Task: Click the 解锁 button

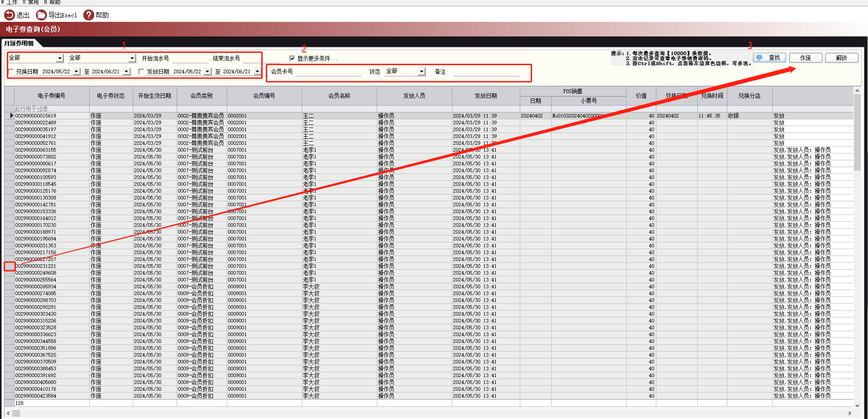Action: 842,58
